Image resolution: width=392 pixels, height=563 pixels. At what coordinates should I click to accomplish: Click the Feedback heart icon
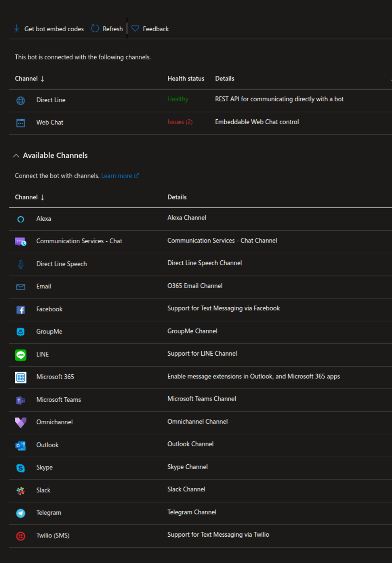tap(135, 29)
